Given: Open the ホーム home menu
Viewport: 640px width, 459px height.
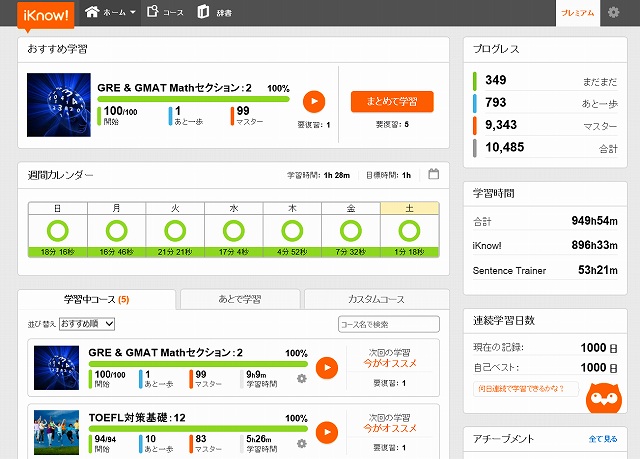Looking at the screenshot, I should (x=110, y=13).
